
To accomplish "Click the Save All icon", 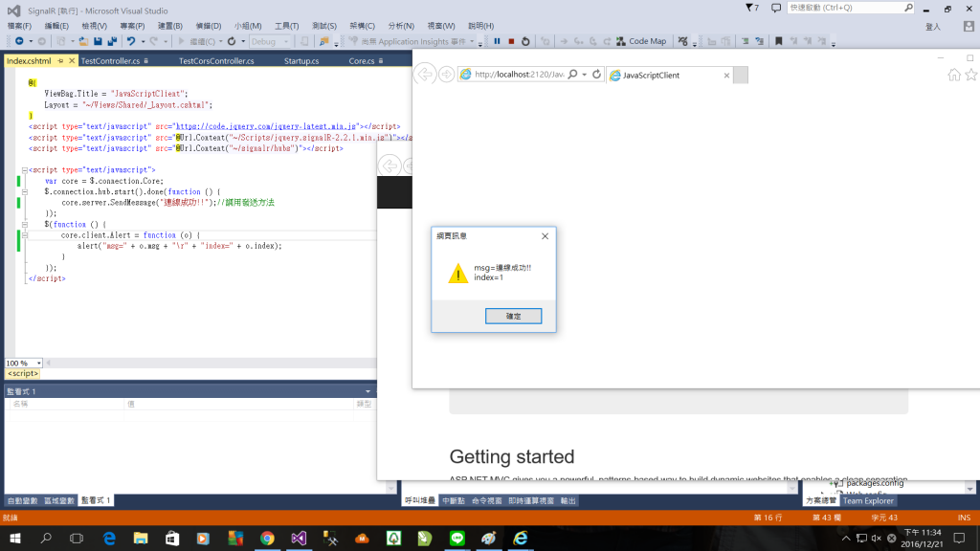I will [113, 41].
